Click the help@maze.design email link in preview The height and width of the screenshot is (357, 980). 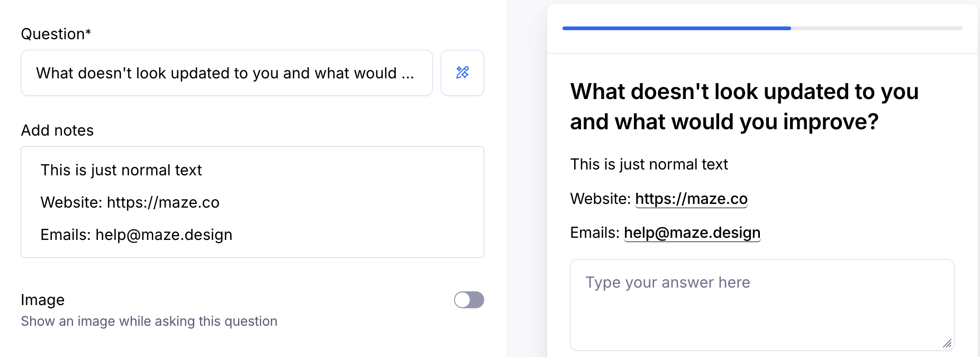692,233
